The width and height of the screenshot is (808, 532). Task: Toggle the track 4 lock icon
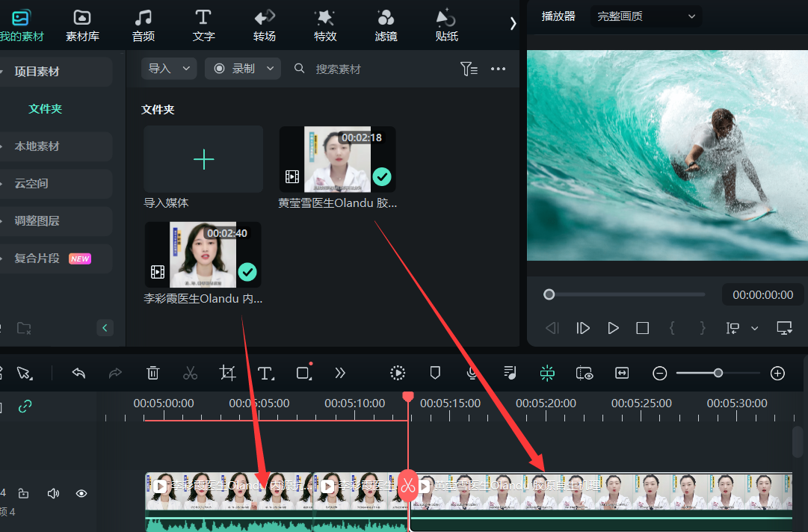(x=24, y=493)
